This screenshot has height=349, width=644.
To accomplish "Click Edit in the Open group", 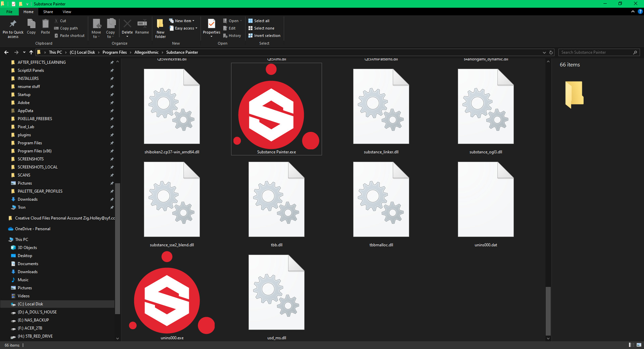I will (229, 28).
